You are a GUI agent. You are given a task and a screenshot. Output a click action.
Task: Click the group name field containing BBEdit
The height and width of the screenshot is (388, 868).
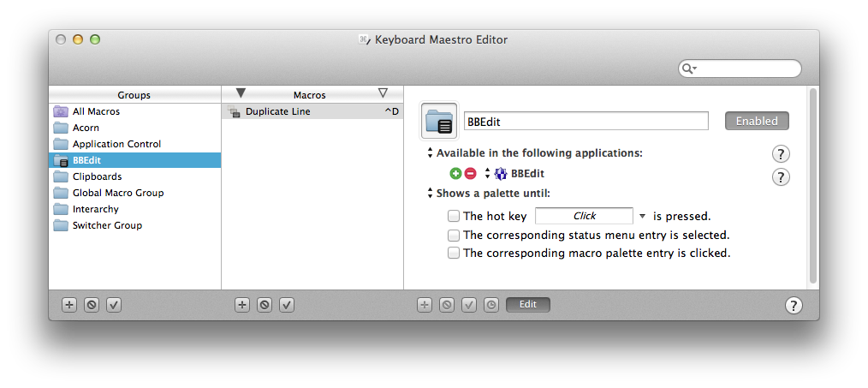[586, 121]
